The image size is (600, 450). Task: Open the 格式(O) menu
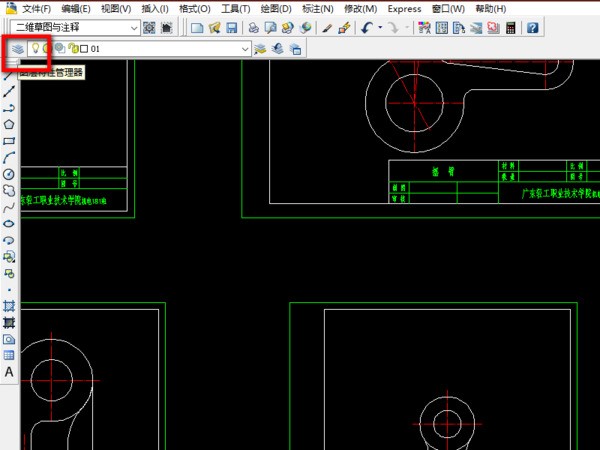click(194, 8)
